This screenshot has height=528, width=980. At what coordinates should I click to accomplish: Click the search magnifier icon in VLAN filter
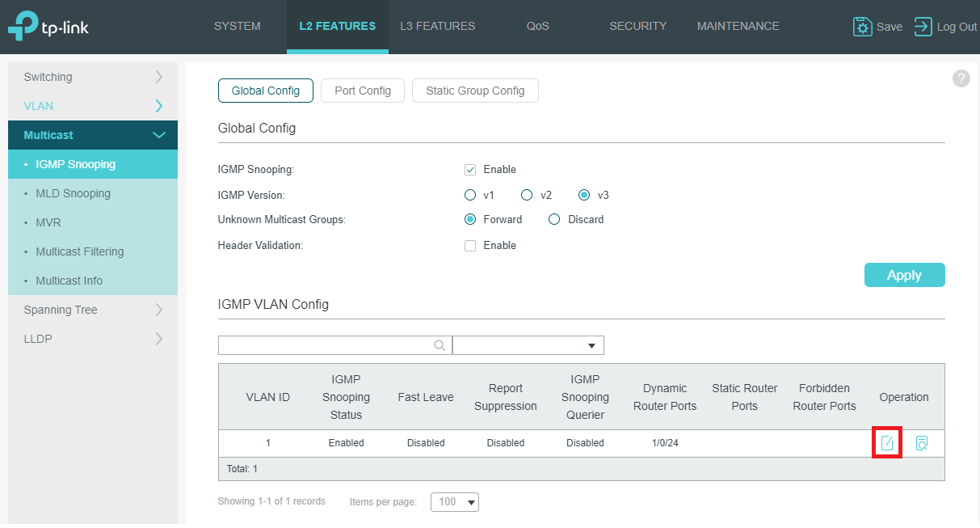click(x=440, y=345)
